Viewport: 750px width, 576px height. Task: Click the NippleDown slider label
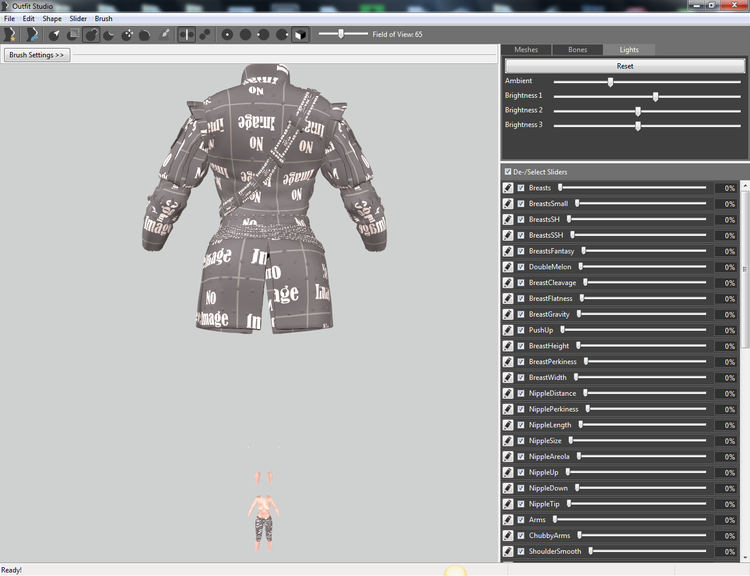(548, 488)
